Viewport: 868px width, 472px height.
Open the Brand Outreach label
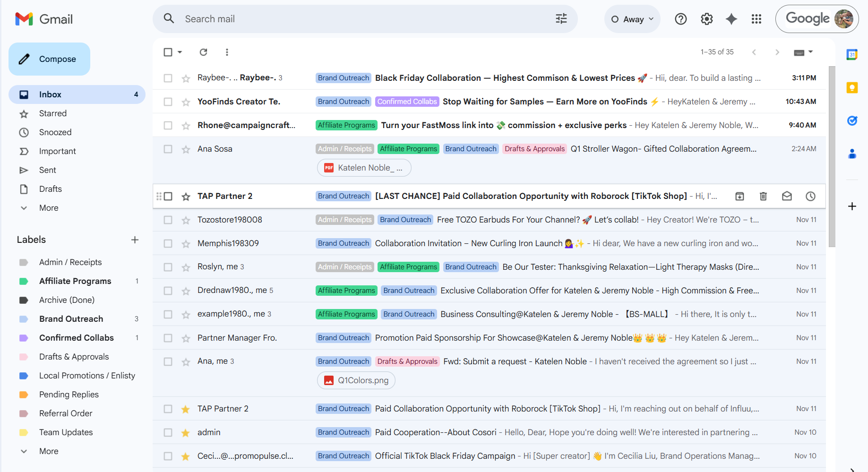pos(71,319)
